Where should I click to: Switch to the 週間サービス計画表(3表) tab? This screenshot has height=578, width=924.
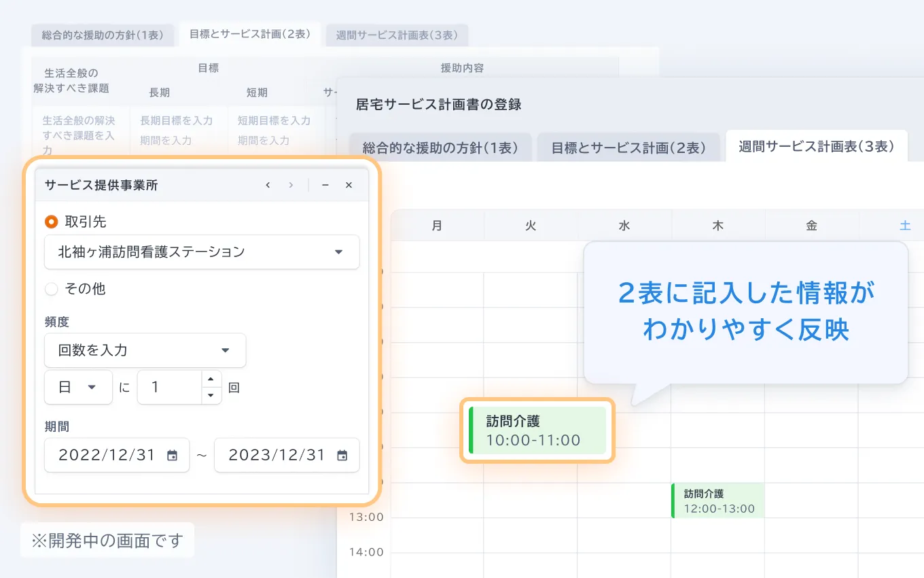pyautogui.click(x=817, y=146)
